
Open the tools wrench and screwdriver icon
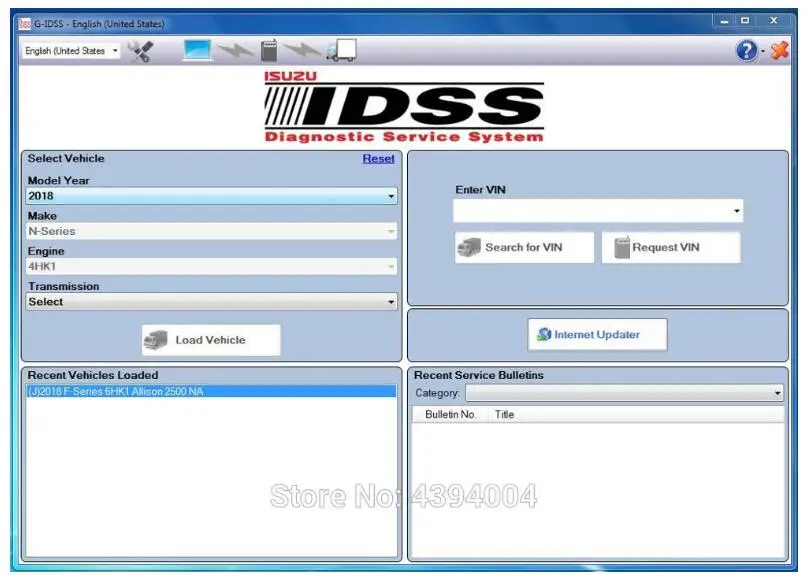(x=140, y=51)
